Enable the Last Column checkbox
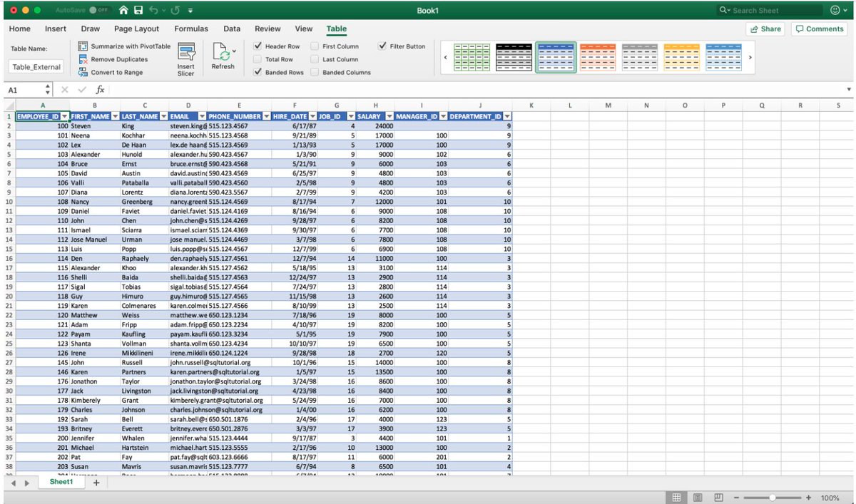Image resolution: width=856 pixels, height=504 pixels. tap(315, 59)
